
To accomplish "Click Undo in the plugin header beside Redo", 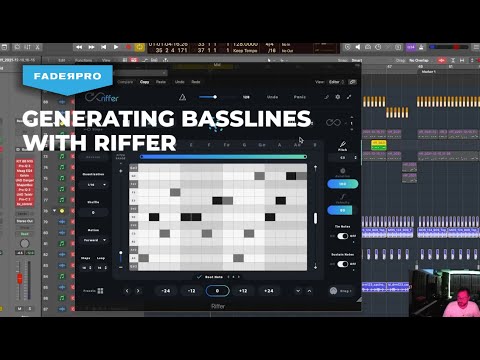I will pyautogui.click(x=179, y=82).
